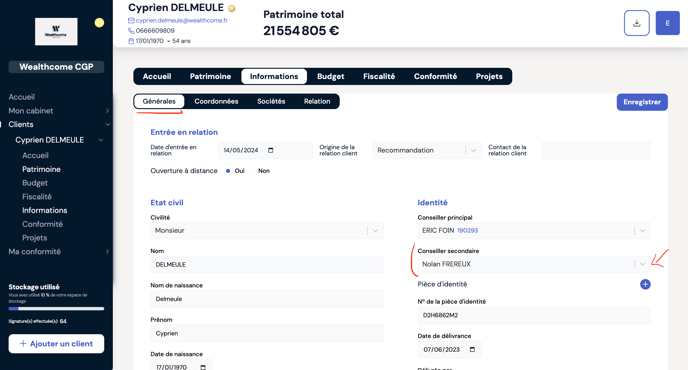Click the Date de naissance date field
688x370 pixels.
[181, 366]
